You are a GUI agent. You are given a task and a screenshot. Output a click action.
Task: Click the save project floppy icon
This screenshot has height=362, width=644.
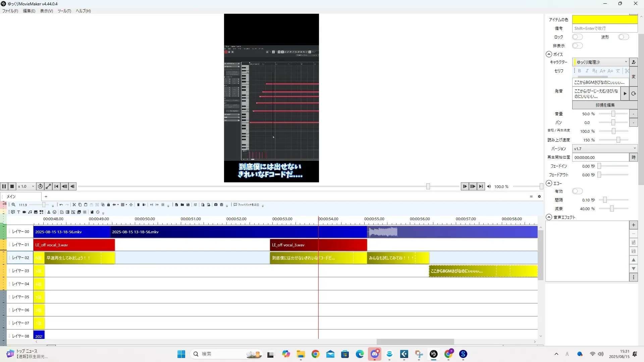(x=188, y=205)
